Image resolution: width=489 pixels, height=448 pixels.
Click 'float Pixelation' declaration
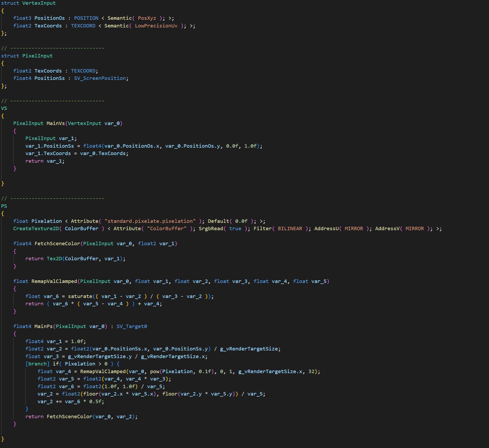[x=37, y=221]
